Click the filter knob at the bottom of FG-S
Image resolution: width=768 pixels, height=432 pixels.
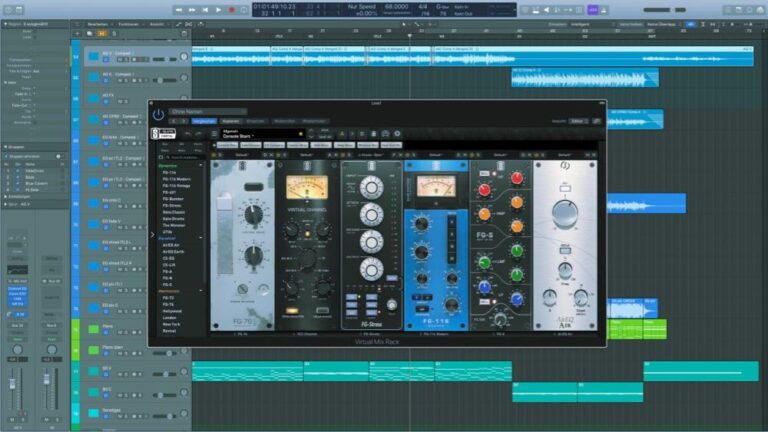pyautogui.click(x=500, y=319)
